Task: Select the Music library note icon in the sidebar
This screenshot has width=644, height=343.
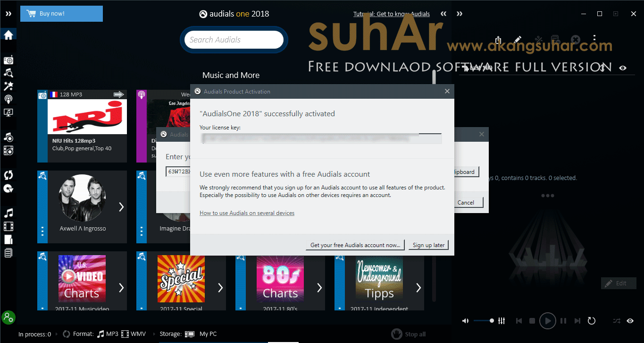Action: (x=8, y=213)
